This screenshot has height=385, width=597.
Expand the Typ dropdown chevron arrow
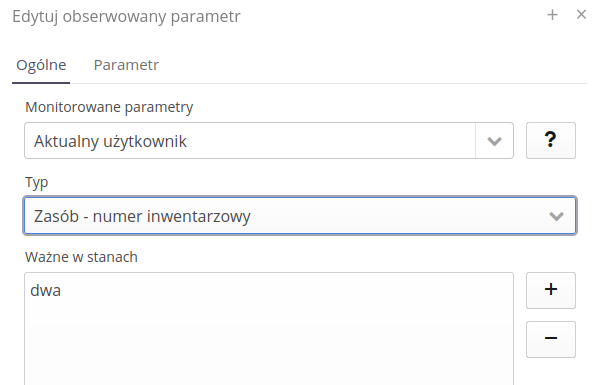556,216
